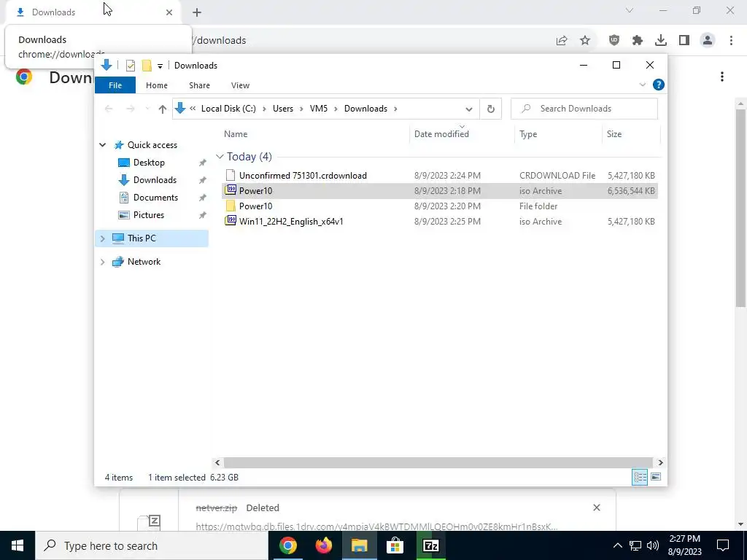Show hidden system tray icons
Screen dimensions: 747x560
click(x=617, y=545)
